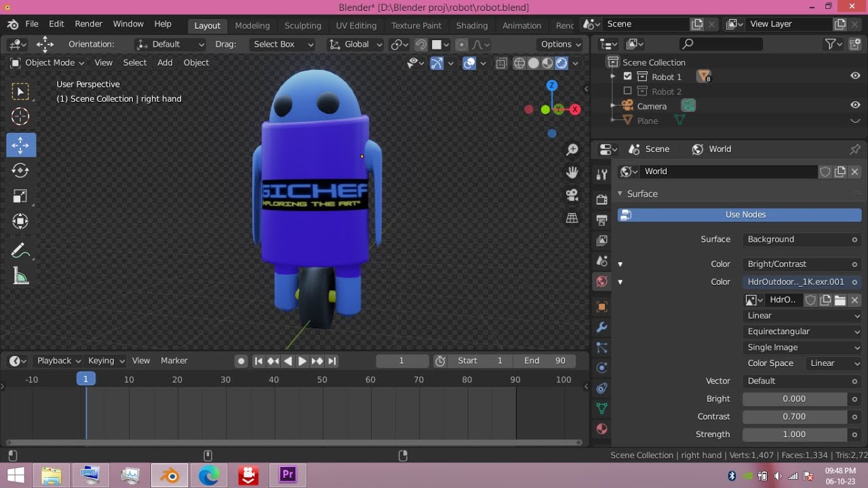Image resolution: width=868 pixels, height=488 pixels.
Task: Activate the Rotate tool
Action: (20, 171)
